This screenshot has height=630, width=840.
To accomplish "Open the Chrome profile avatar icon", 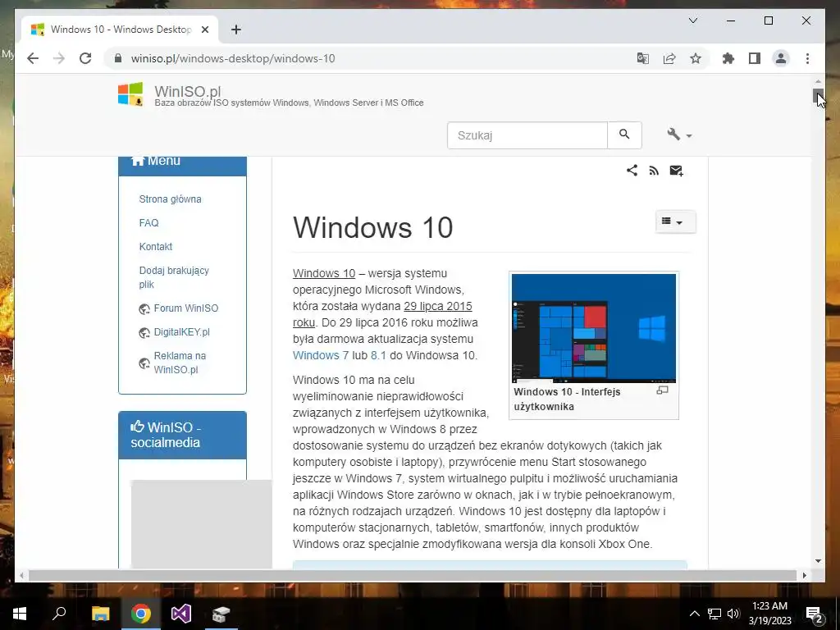I will [x=781, y=58].
